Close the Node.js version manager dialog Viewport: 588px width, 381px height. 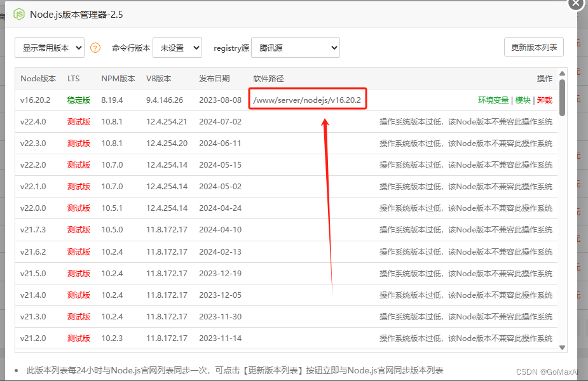click(x=576, y=4)
